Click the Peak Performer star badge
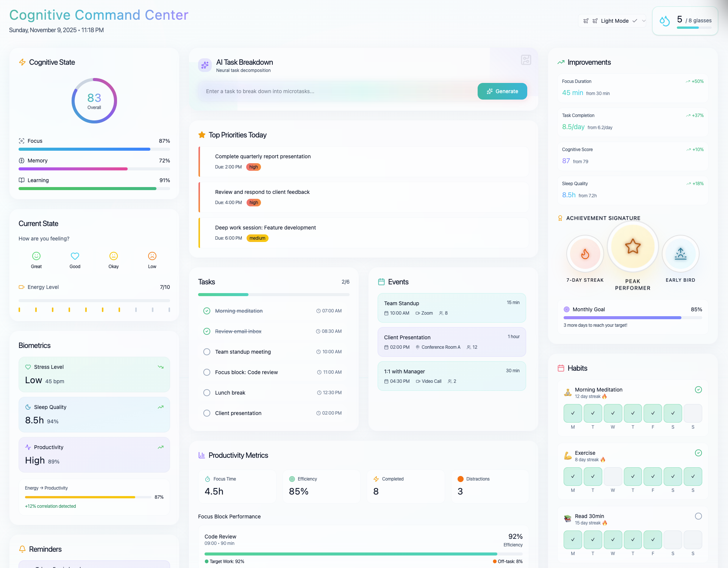The height and width of the screenshot is (568, 728). point(633,247)
